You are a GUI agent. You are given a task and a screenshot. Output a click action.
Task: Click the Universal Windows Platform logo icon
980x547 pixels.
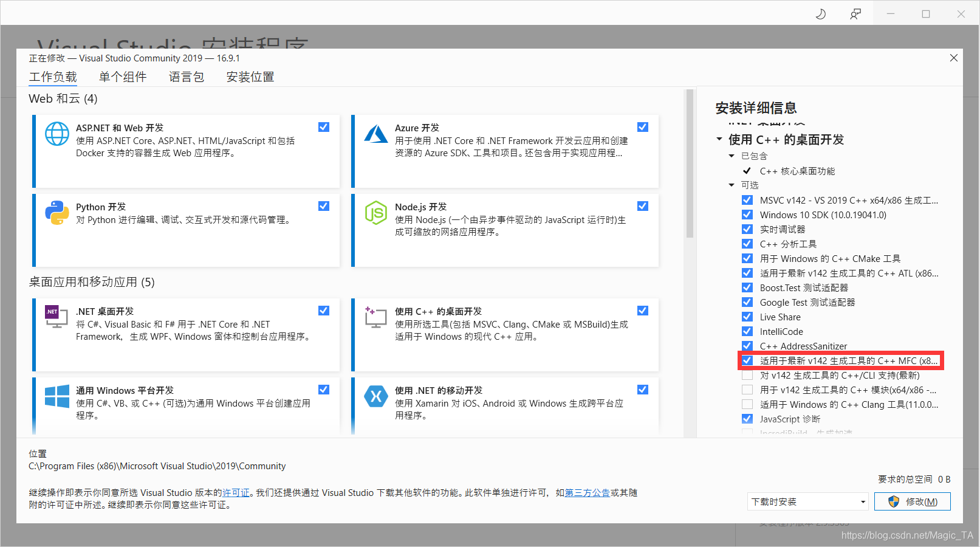57,396
